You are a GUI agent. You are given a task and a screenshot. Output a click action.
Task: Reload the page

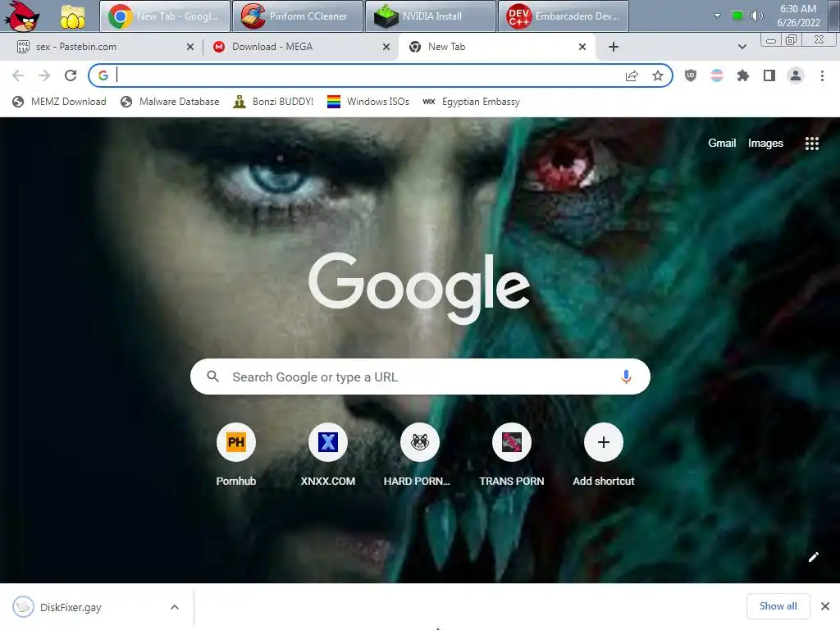(x=71, y=75)
